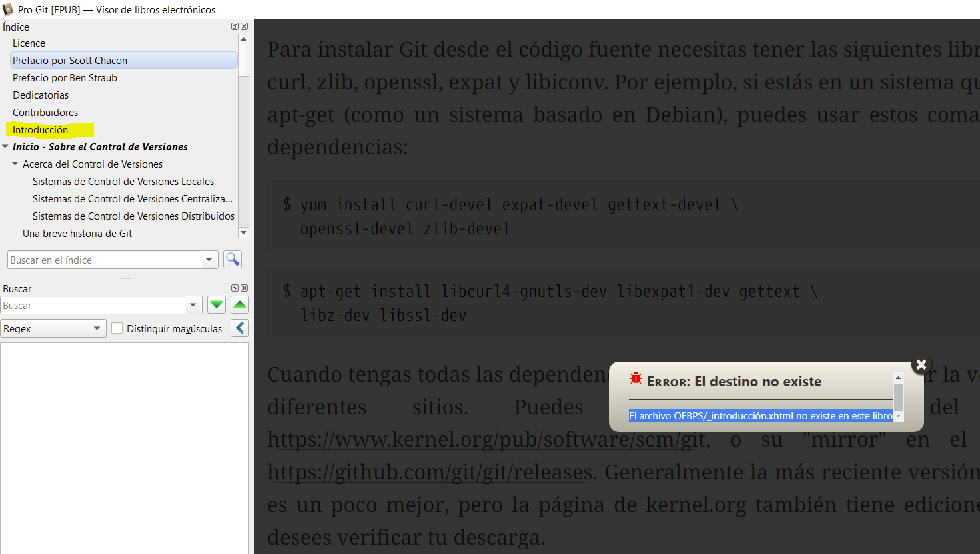Jump to Una breve historia de Git
This screenshot has height=554, width=980.
(x=77, y=234)
